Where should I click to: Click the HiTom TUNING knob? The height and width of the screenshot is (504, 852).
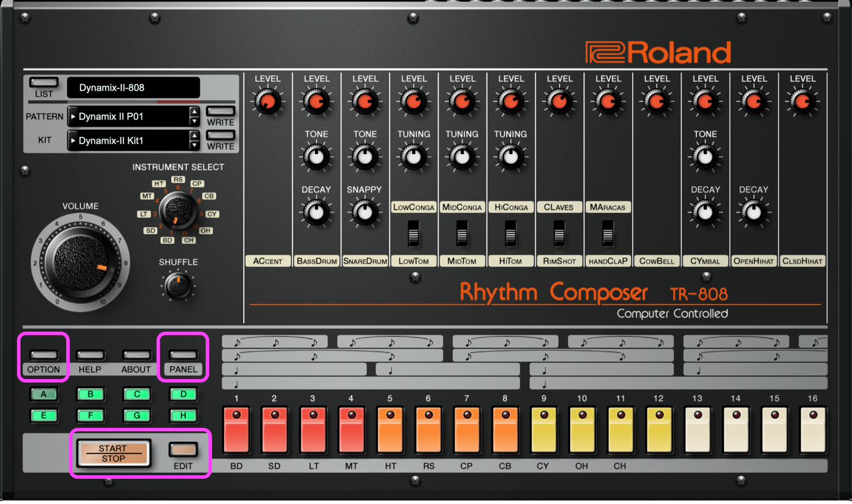coord(511,157)
